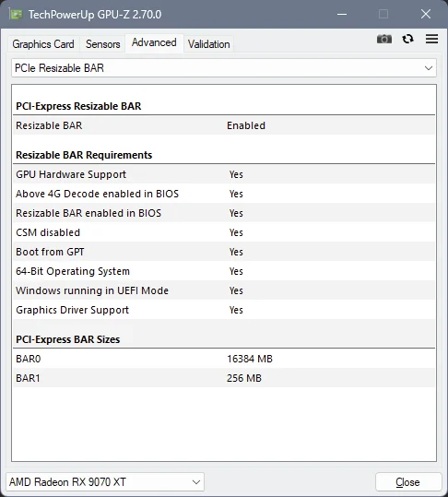Click the refresh arrows icon
The width and height of the screenshot is (448, 497).
tap(407, 39)
